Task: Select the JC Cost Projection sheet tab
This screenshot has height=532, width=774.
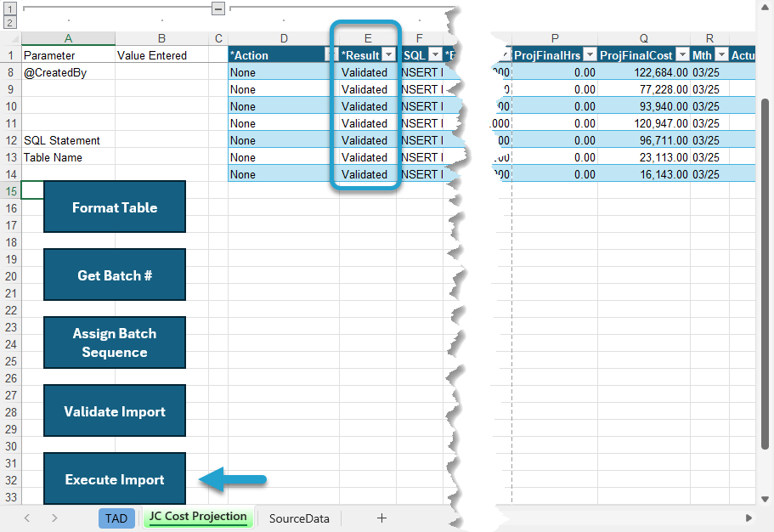Action: (x=198, y=517)
